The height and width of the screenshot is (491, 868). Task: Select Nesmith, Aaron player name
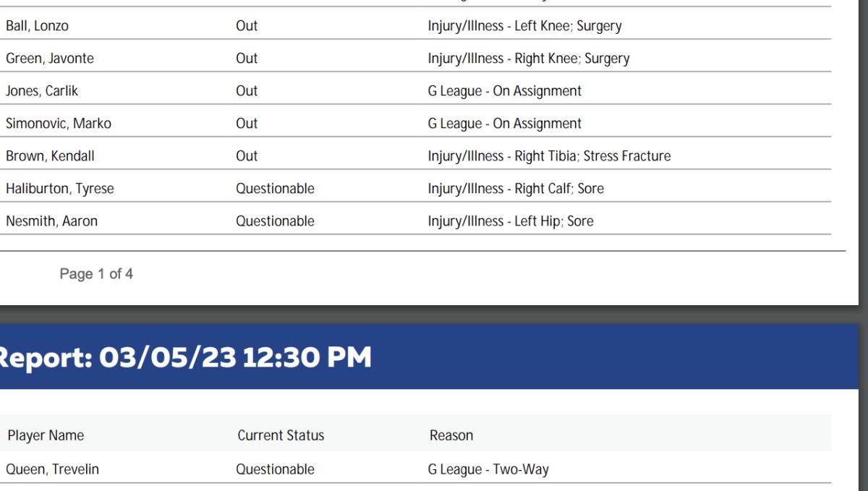tap(51, 221)
